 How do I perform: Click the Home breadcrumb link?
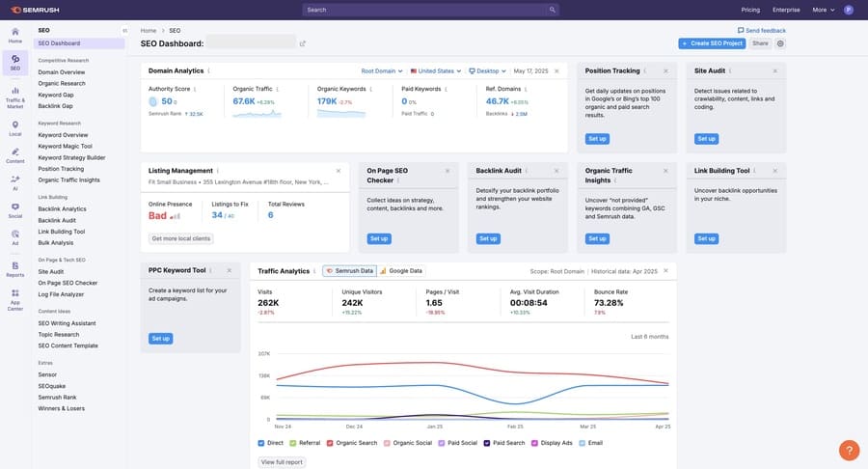[x=148, y=31]
